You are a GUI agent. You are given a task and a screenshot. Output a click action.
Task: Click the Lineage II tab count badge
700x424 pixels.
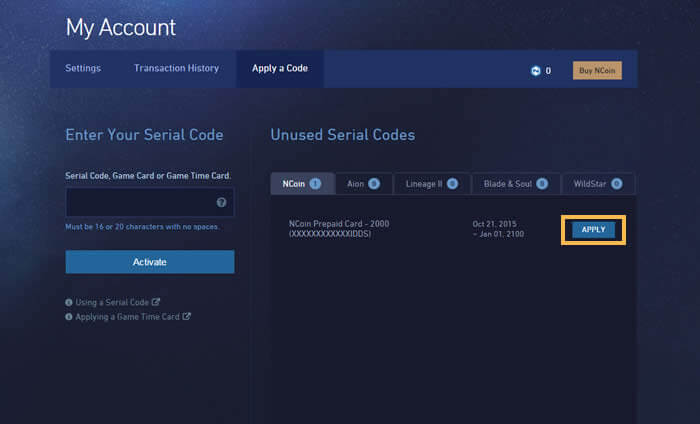(x=452, y=183)
